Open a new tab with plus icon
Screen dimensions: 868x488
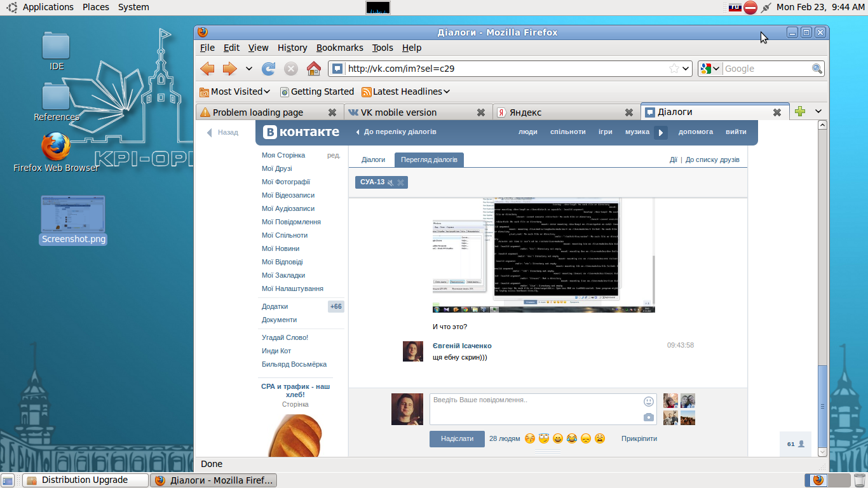(x=800, y=111)
